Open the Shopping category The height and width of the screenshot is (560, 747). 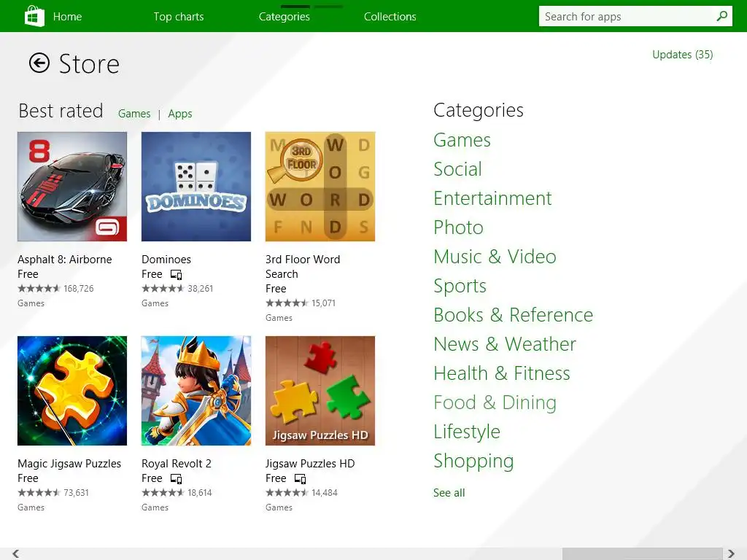pos(474,461)
